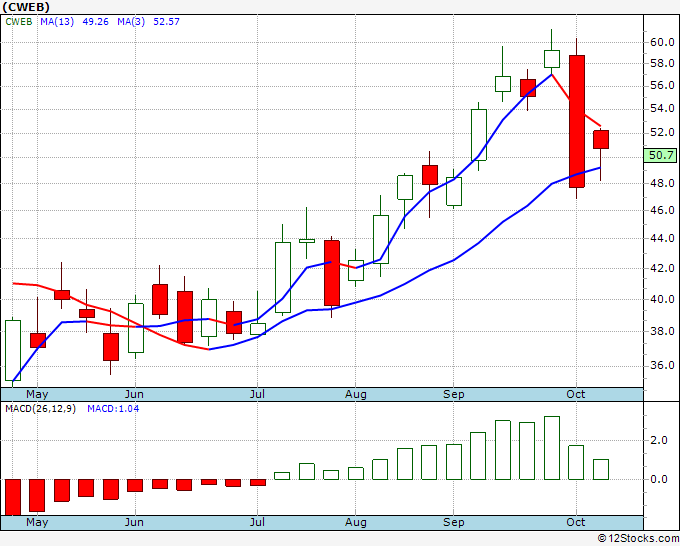This screenshot has width=680, height=546.
Task: Click Jun on the price chart time axis
Action: point(134,395)
